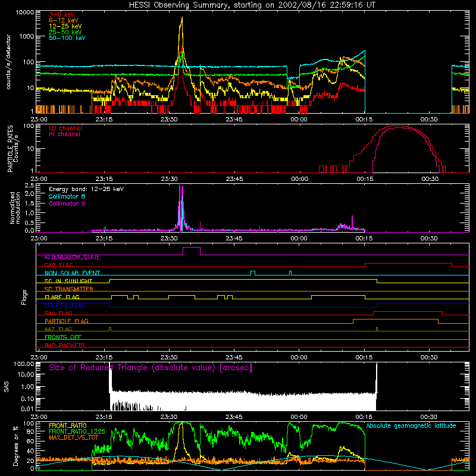This screenshot has width=476, height=476.
Task: Click the "10000" y-axis tick label
Action: coord(25,12)
